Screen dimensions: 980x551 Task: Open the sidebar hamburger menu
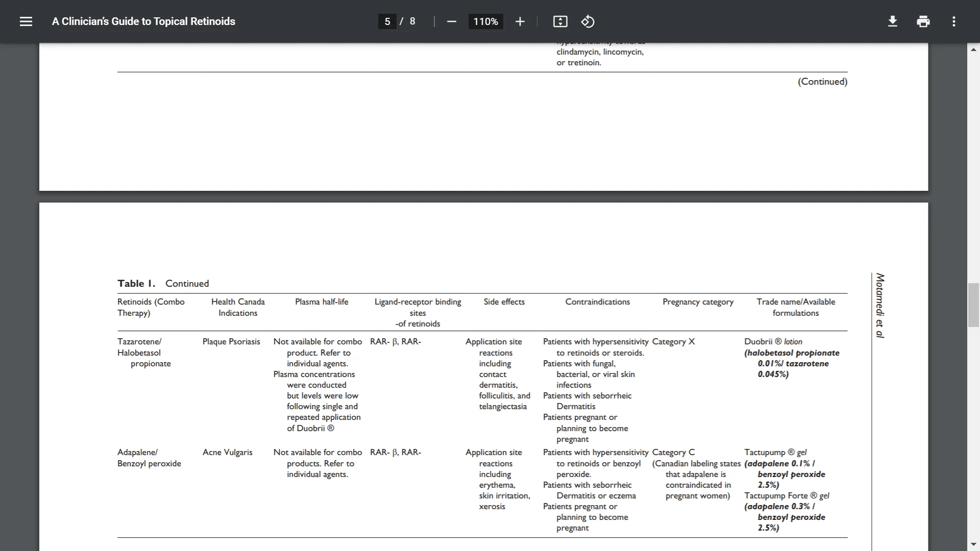(x=26, y=21)
